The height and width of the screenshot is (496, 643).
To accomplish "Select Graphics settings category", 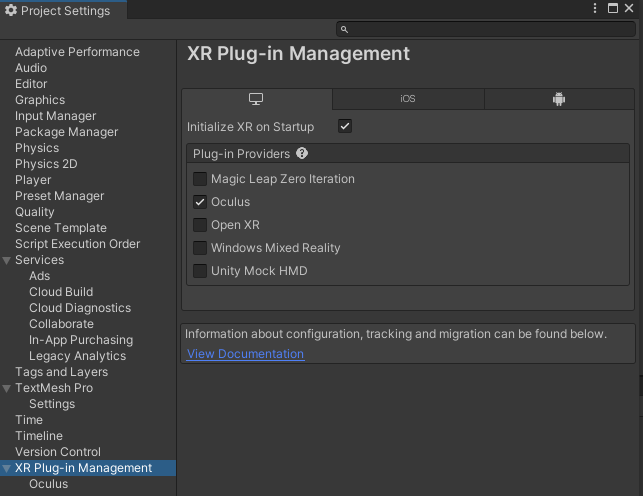I will click(40, 100).
